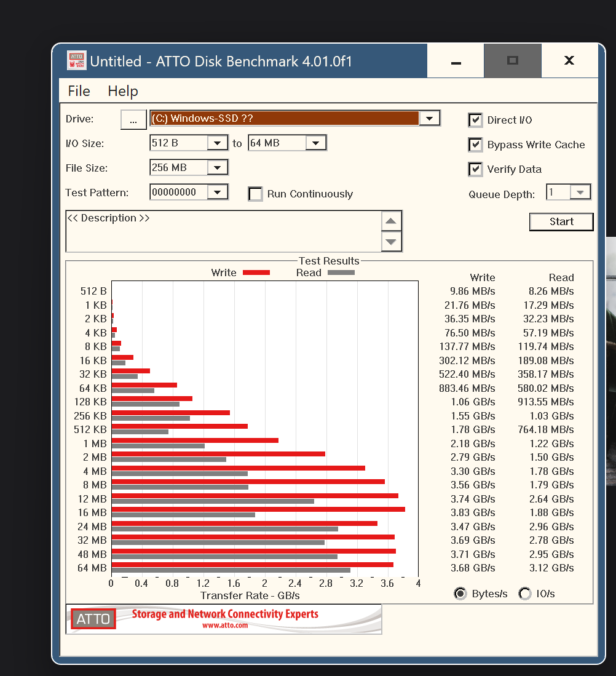Click the drive browse '...' button
Image resolution: width=616 pixels, height=676 pixels.
[x=133, y=119]
